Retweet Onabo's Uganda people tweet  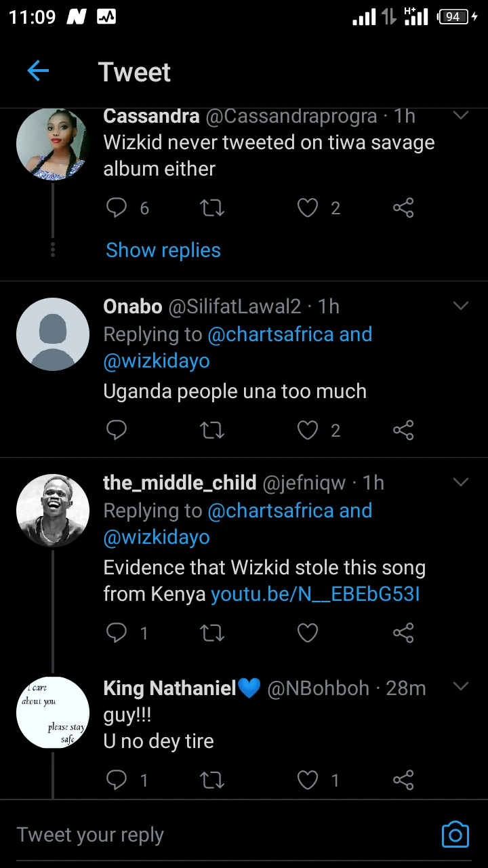213,430
